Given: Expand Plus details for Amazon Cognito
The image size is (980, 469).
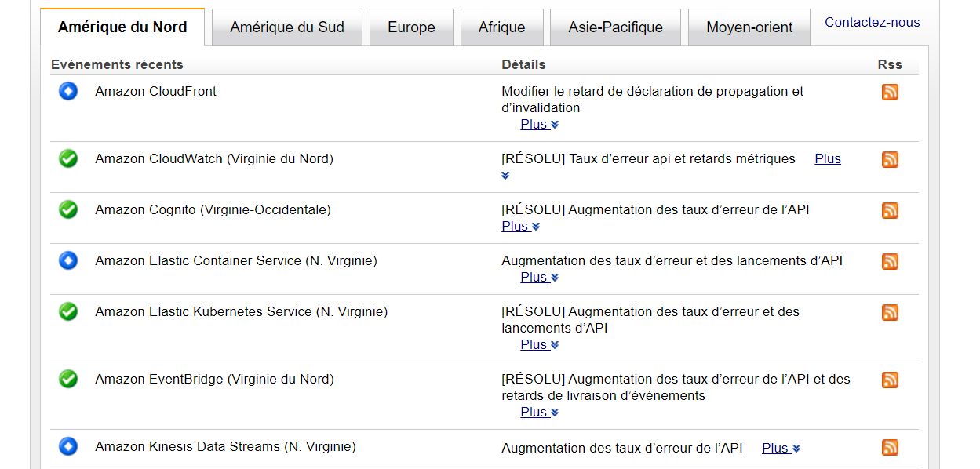Looking at the screenshot, I should [x=521, y=226].
